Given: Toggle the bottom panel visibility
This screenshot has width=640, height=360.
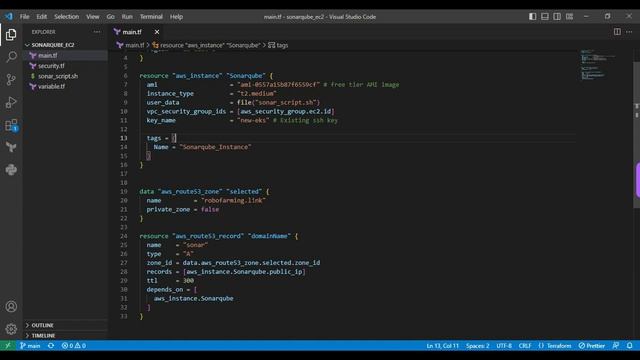Looking at the screenshot, I should point(545,17).
